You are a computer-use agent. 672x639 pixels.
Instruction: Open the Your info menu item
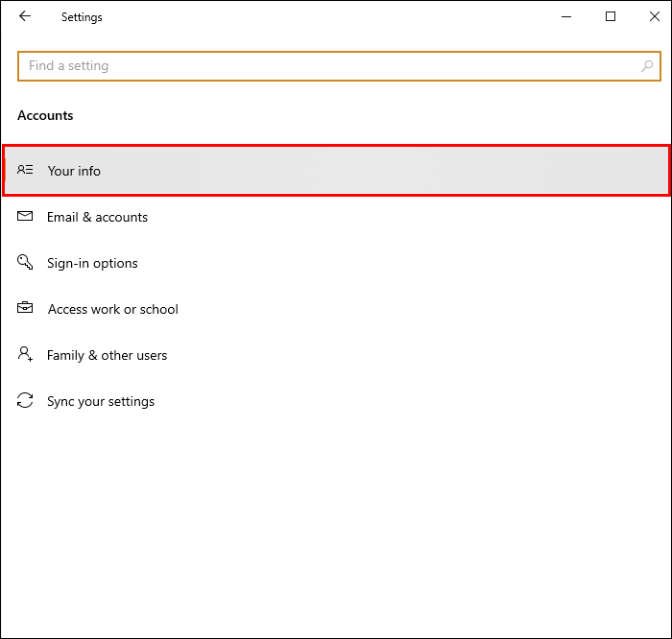[75, 171]
